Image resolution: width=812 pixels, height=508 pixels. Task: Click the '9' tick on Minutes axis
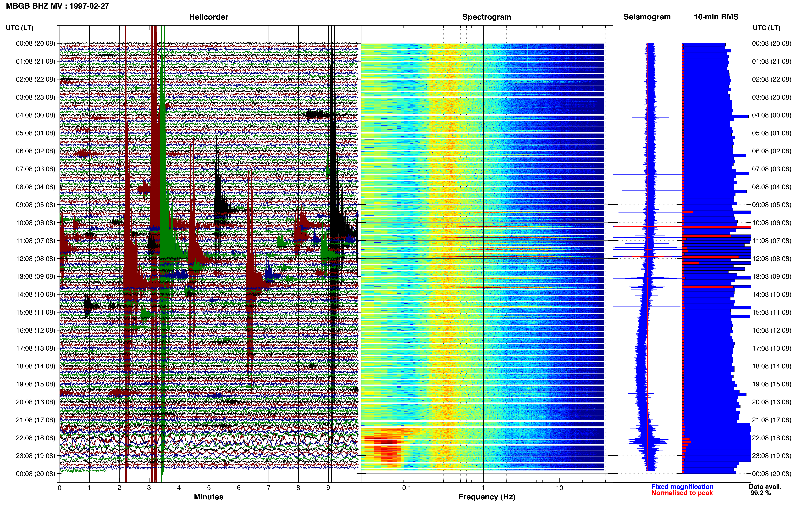[x=328, y=488]
